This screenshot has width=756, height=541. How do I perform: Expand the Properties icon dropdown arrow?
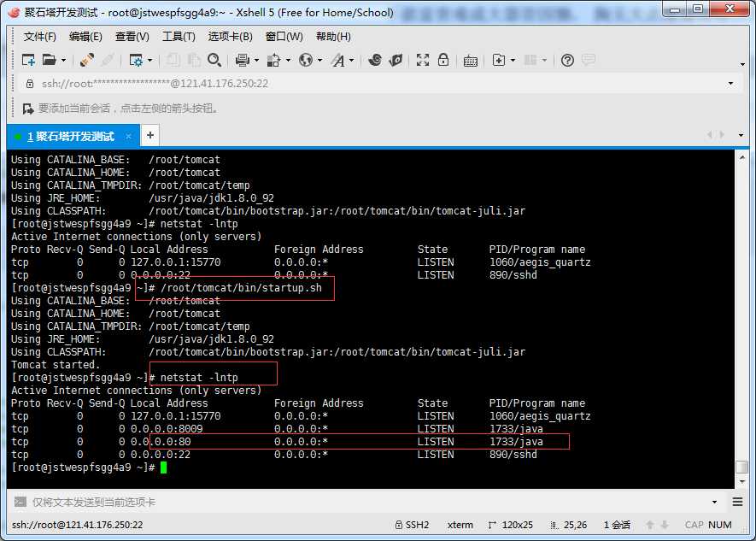click(x=150, y=61)
